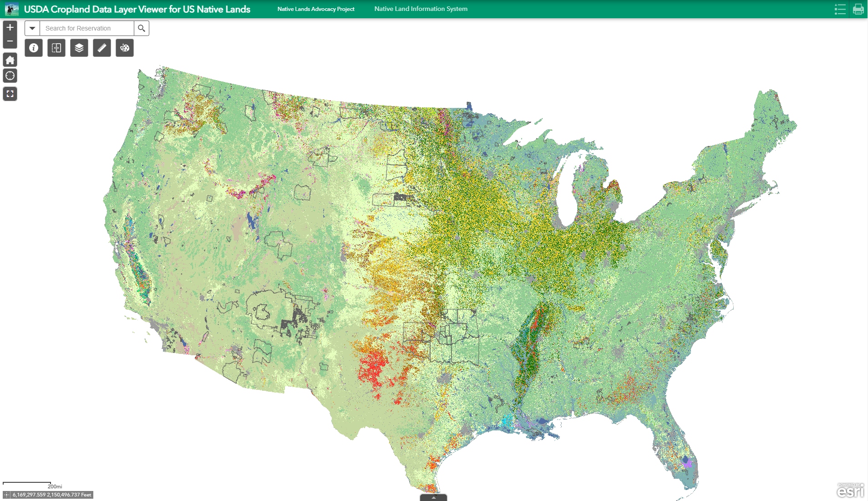Viewport: 868px width, 501px height.
Task: Open the layer list panel
Action: point(79,48)
